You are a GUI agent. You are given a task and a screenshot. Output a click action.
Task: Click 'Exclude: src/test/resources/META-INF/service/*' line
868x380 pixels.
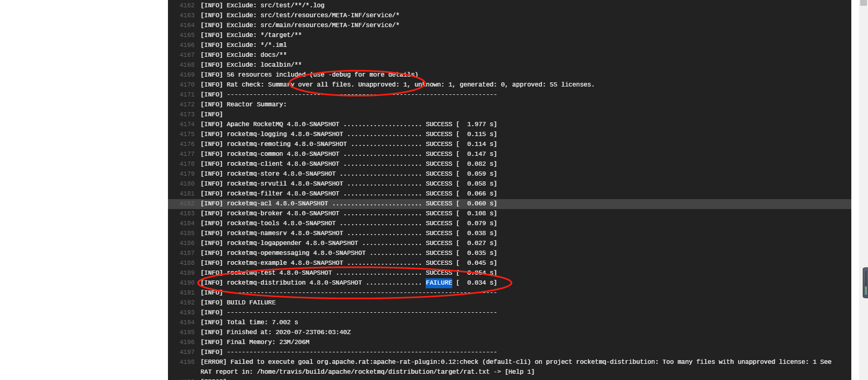300,15
